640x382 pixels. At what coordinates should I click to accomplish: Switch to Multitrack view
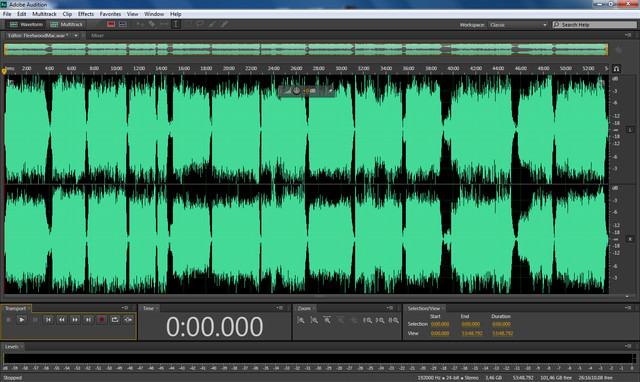click(x=67, y=24)
